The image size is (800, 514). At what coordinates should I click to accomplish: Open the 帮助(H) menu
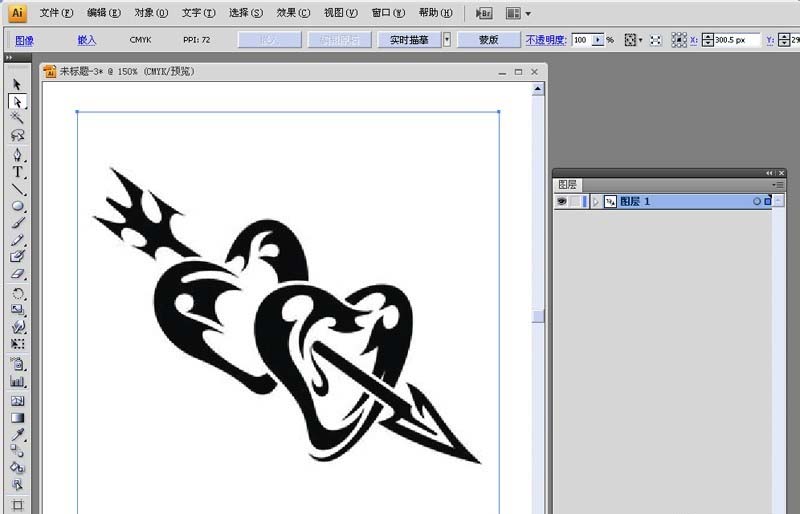pos(436,13)
